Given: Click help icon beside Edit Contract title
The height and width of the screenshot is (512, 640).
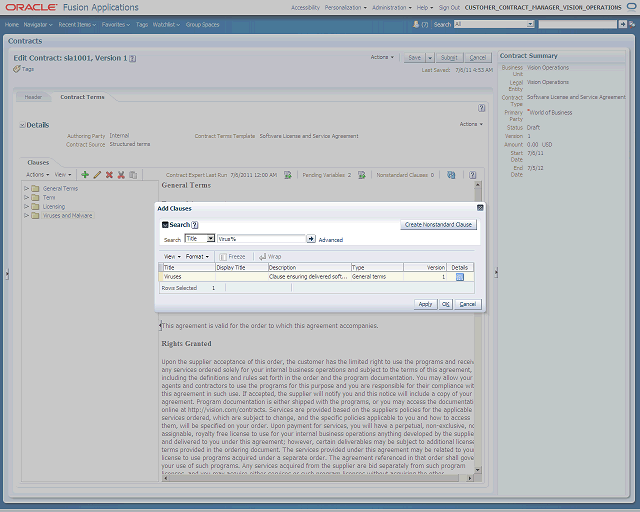Looking at the screenshot, I should [133, 58].
